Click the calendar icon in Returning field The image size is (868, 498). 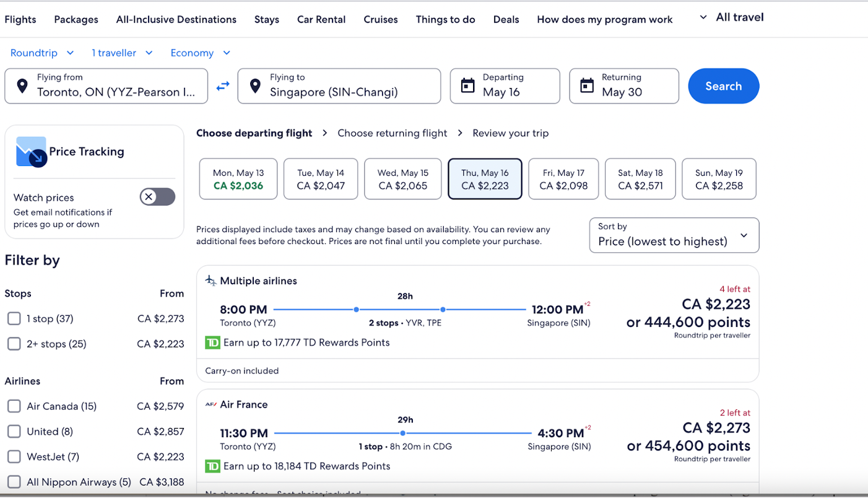pyautogui.click(x=587, y=86)
